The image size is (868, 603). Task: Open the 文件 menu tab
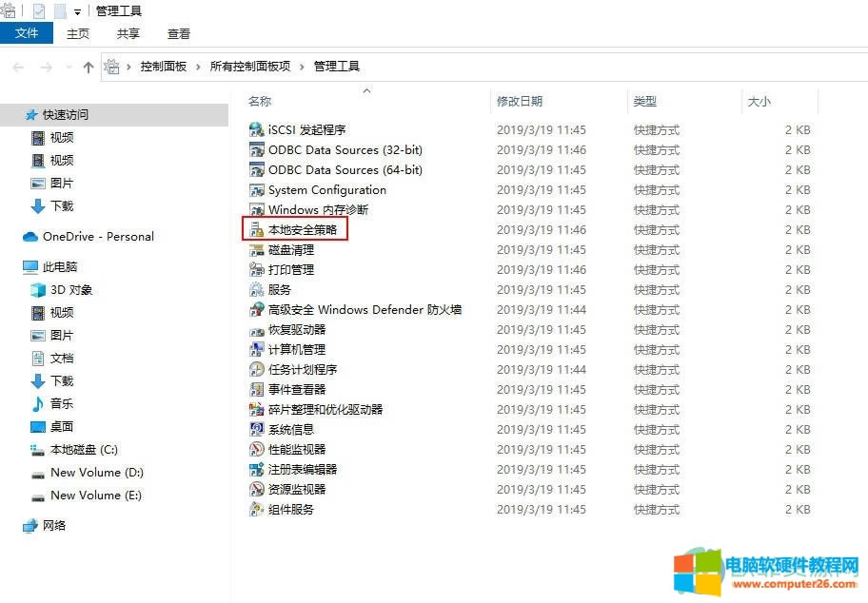tap(27, 33)
